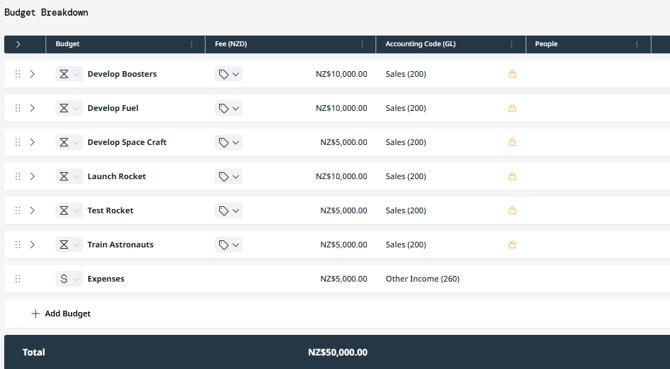
Task: Open the Accounting Code column options menu
Action: [511, 44]
